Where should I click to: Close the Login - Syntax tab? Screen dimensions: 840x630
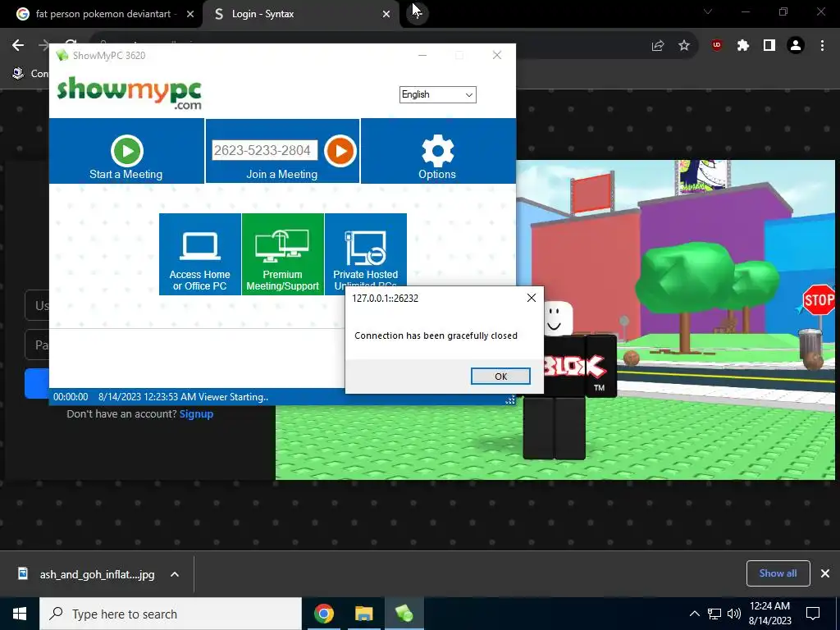[x=386, y=15]
